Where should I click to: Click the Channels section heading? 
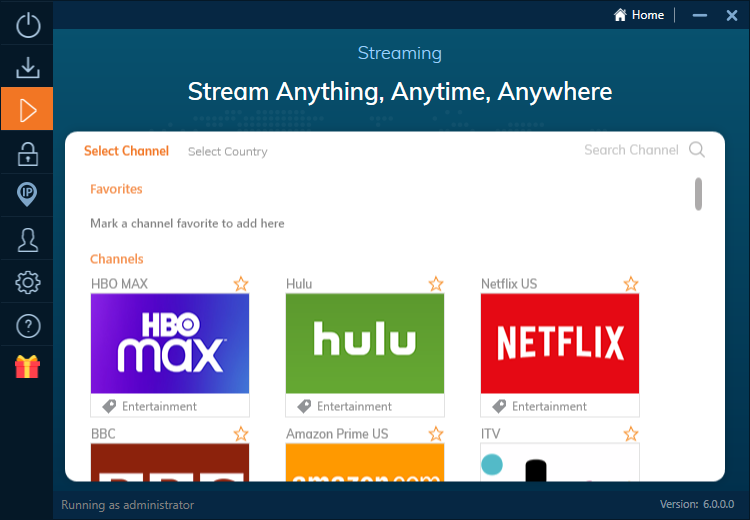(117, 259)
